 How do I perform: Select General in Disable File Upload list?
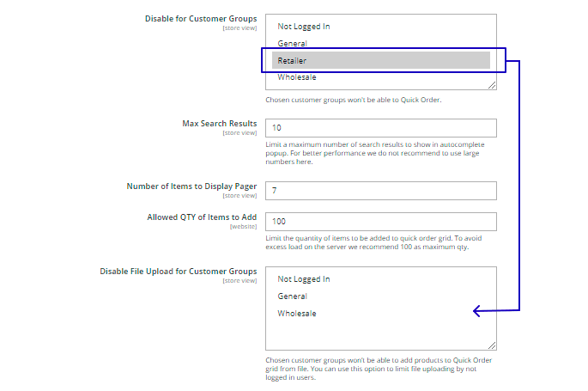(x=293, y=296)
